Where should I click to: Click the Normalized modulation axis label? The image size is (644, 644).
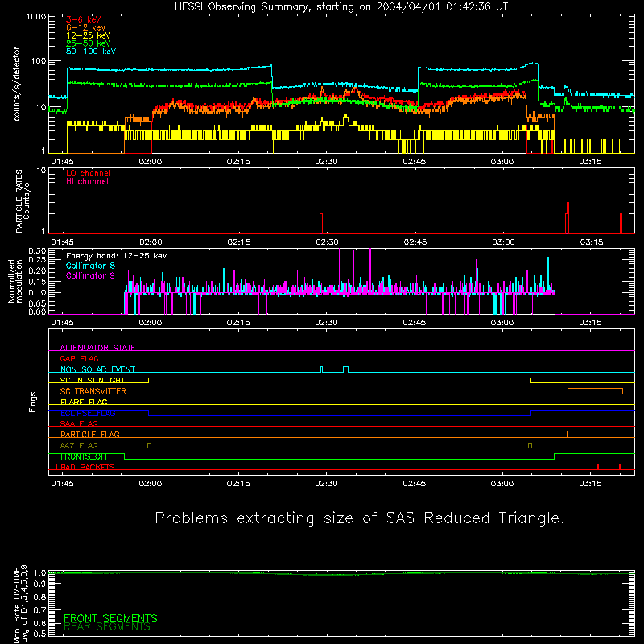15,281
